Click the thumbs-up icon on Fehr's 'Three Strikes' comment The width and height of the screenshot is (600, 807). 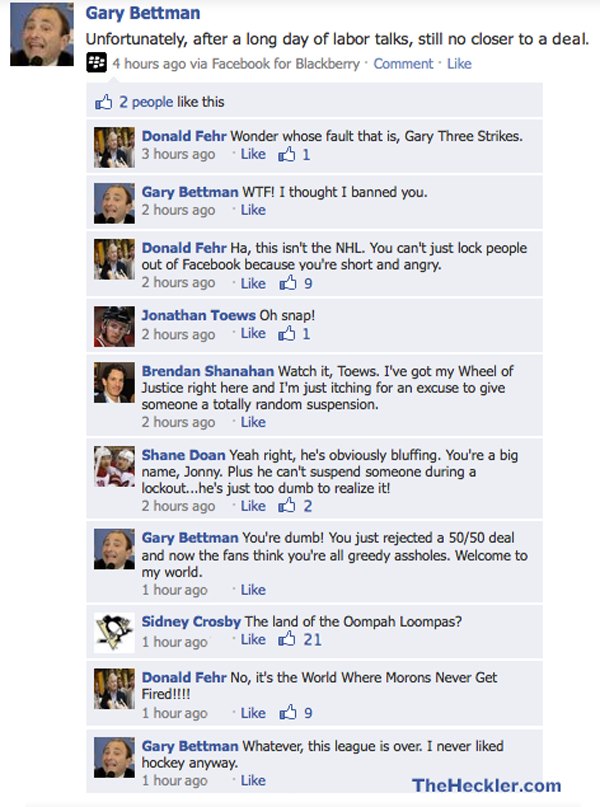coord(287,154)
